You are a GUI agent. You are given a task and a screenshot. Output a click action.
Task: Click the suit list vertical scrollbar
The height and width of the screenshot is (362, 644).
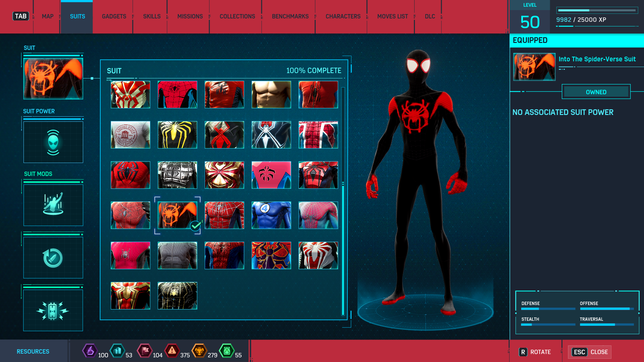343,248
